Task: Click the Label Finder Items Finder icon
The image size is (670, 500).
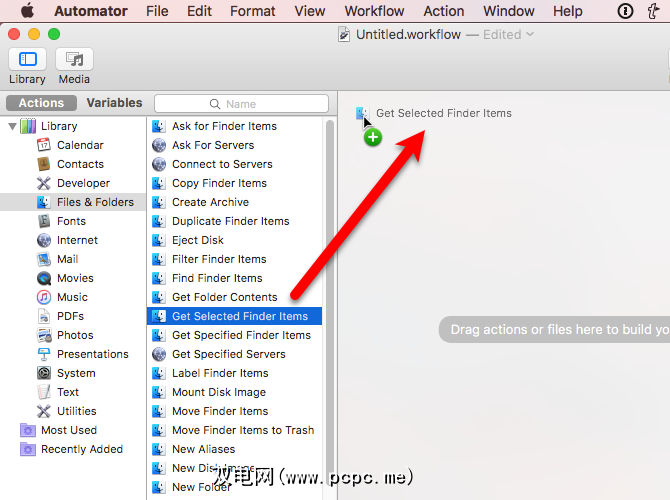Action: coord(159,373)
